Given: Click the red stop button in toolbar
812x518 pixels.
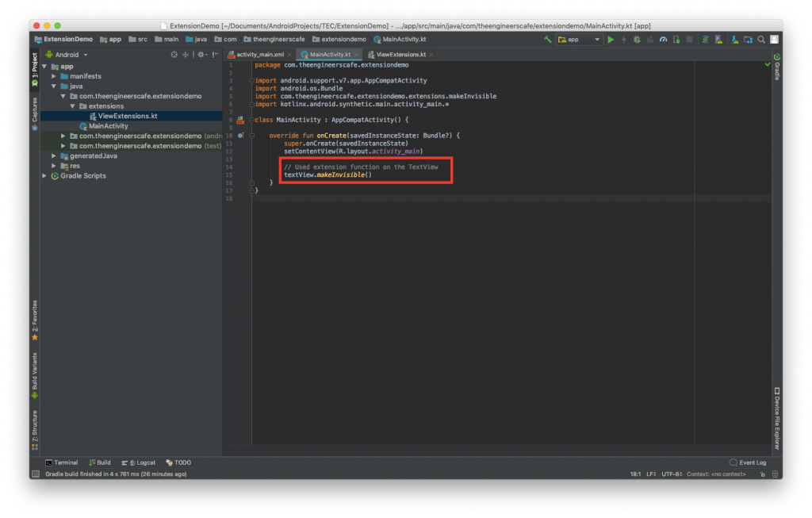Looking at the screenshot, I should (x=689, y=39).
